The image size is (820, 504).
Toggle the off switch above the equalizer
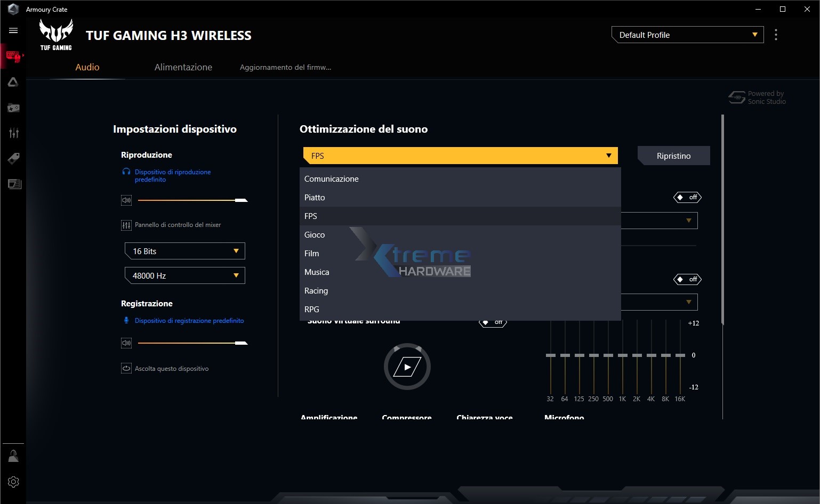click(687, 279)
